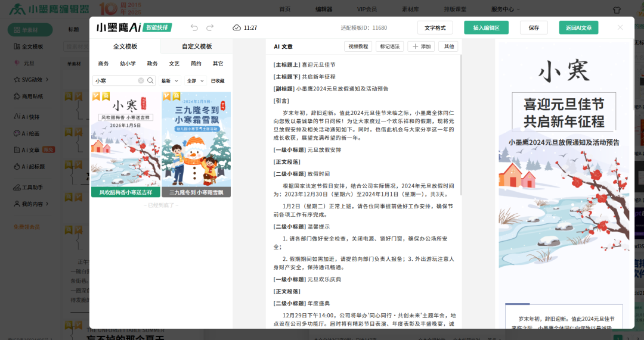Viewport: 644px width, 340px height.
Task: Select the 风吹腊梅香小寒送吉祥 template thumbnail
Action: (x=126, y=144)
